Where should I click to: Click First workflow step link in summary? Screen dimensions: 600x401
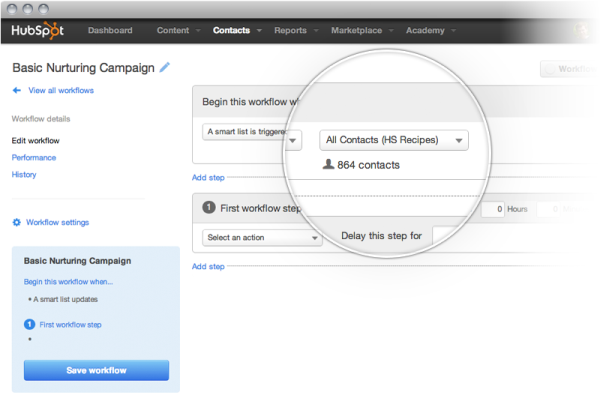pos(70,324)
